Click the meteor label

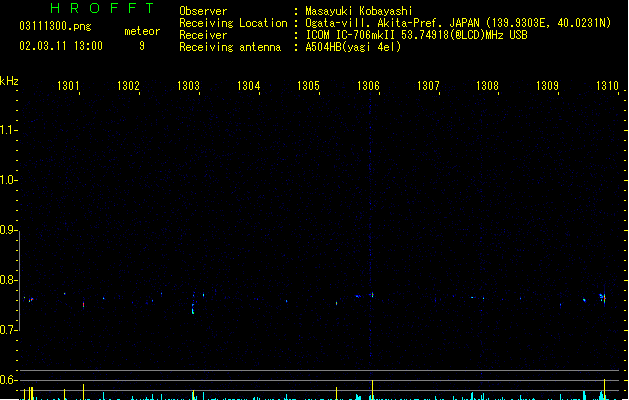click(x=142, y=31)
